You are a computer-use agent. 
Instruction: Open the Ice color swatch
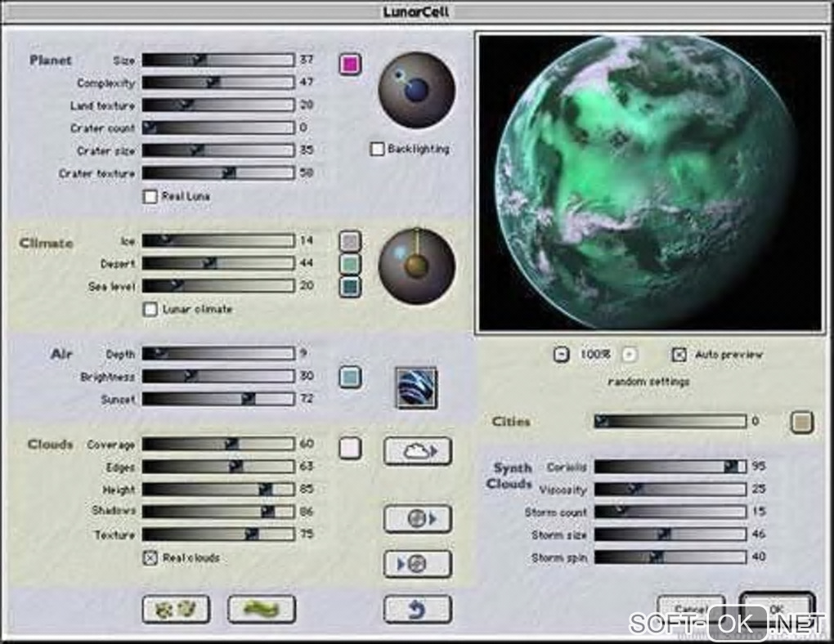(350, 241)
